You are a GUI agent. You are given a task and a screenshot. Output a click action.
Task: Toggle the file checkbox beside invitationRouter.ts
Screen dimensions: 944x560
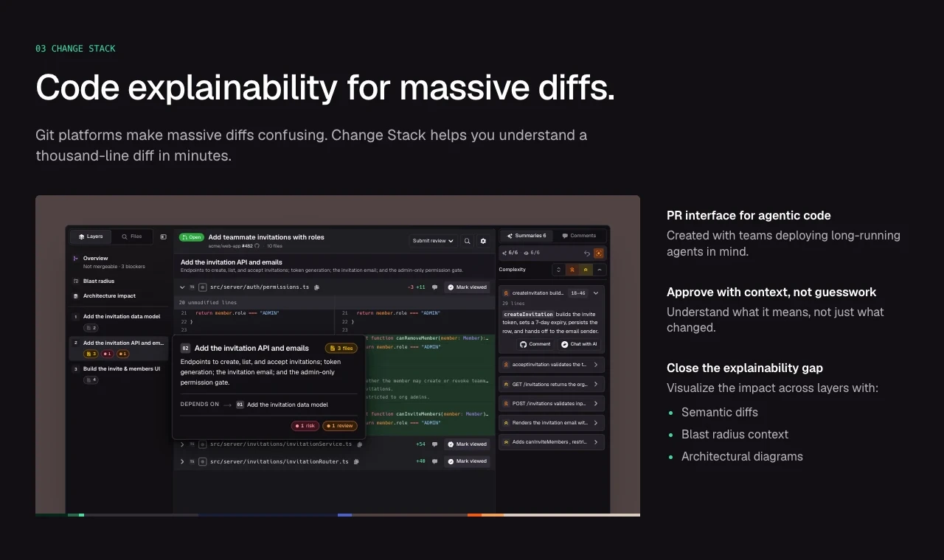(x=203, y=461)
